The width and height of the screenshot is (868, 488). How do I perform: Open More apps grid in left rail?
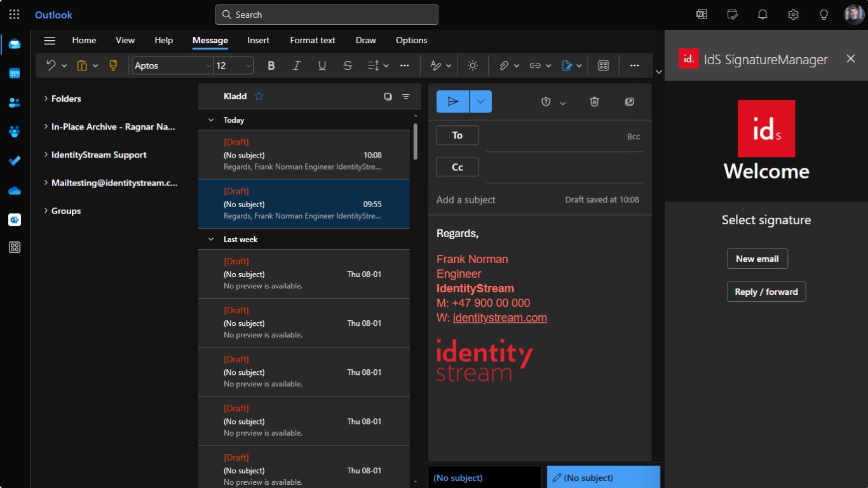tap(15, 247)
